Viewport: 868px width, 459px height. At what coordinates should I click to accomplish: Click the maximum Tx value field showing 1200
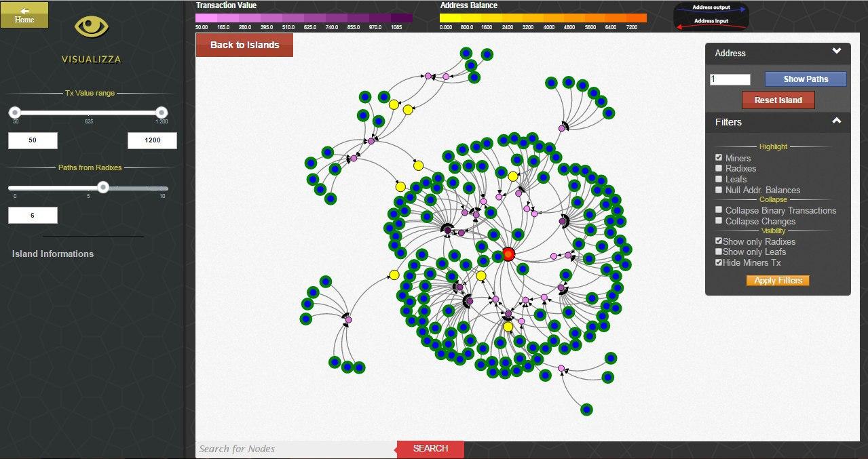click(x=153, y=141)
